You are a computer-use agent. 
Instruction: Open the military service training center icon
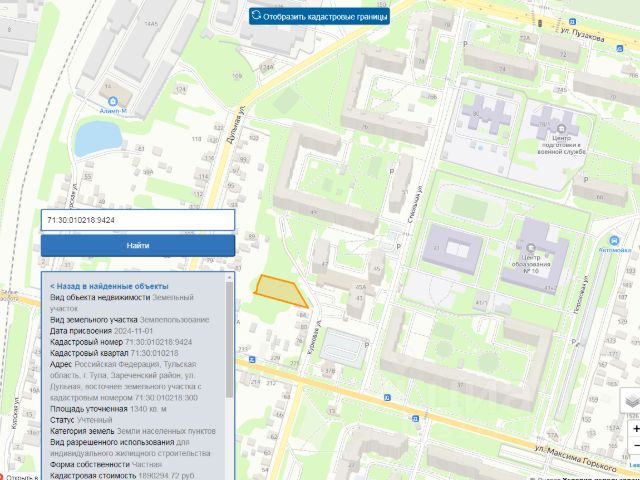pos(561,129)
